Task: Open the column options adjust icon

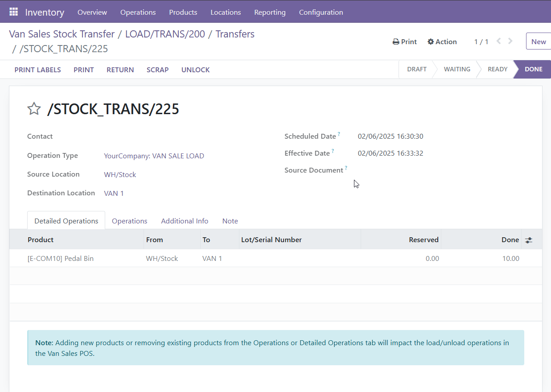Action: coord(528,240)
